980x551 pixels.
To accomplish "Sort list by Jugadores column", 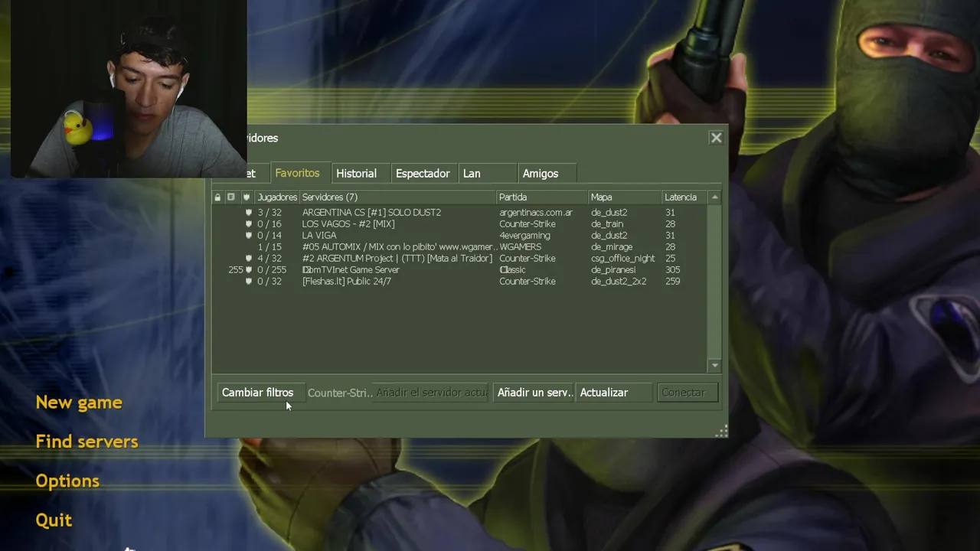I will [276, 197].
